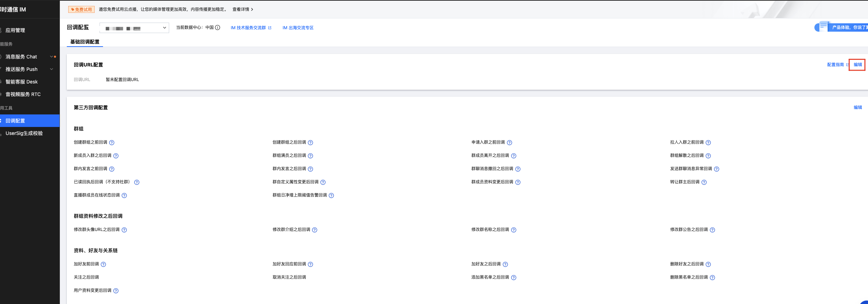This screenshot has width=868, height=304.
Task: Click info icon beside 当前数据中心 中国
Action: [x=218, y=27]
